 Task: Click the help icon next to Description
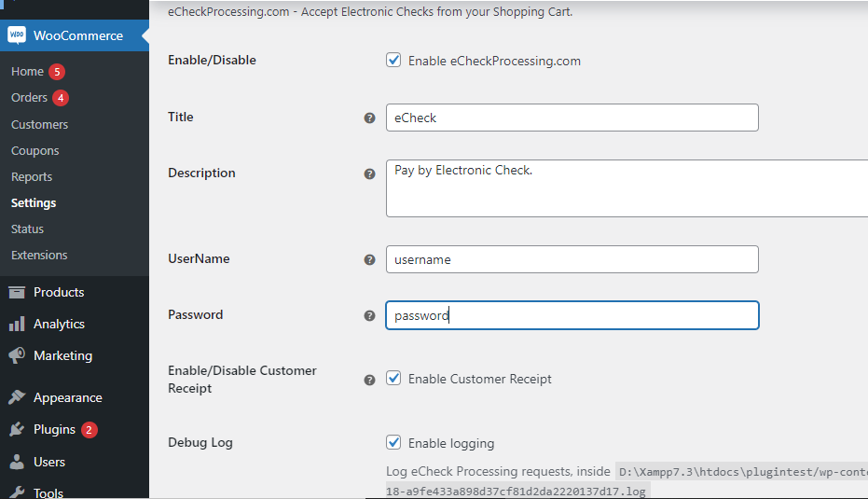pos(369,174)
